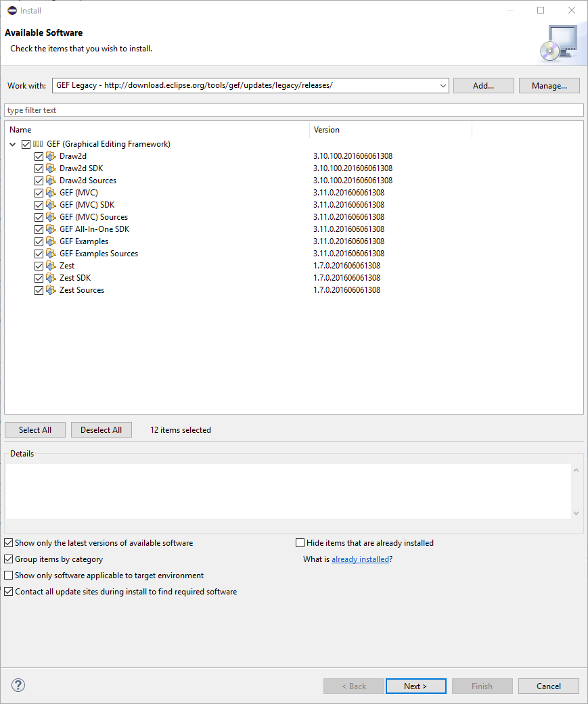588x704 pixels.
Task: Click the Zest SDK feature icon
Action: pos(51,277)
